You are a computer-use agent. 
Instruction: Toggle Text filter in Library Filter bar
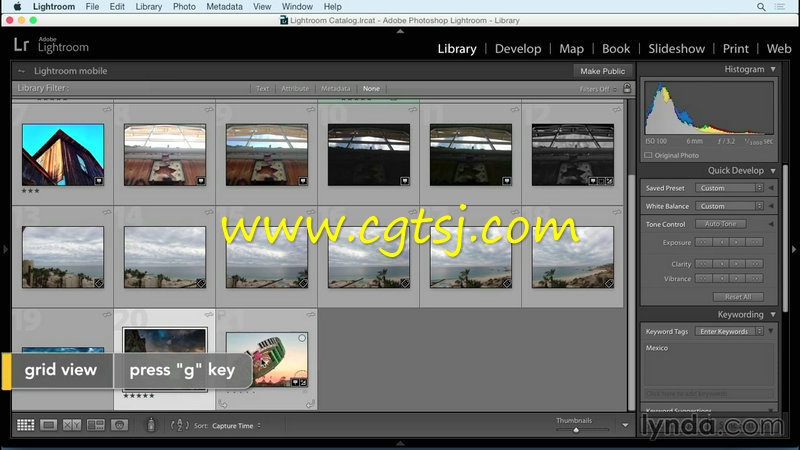pyautogui.click(x=262, y=88)
